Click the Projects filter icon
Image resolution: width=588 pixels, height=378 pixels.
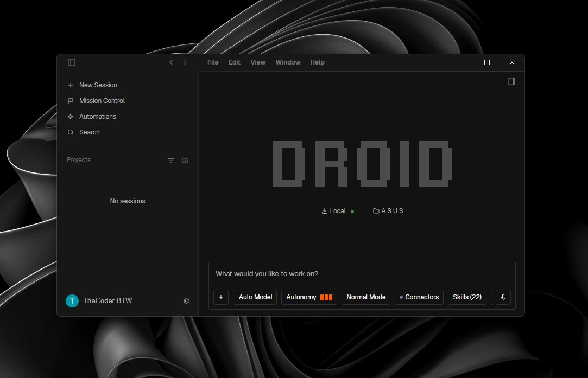coord(171,161)
